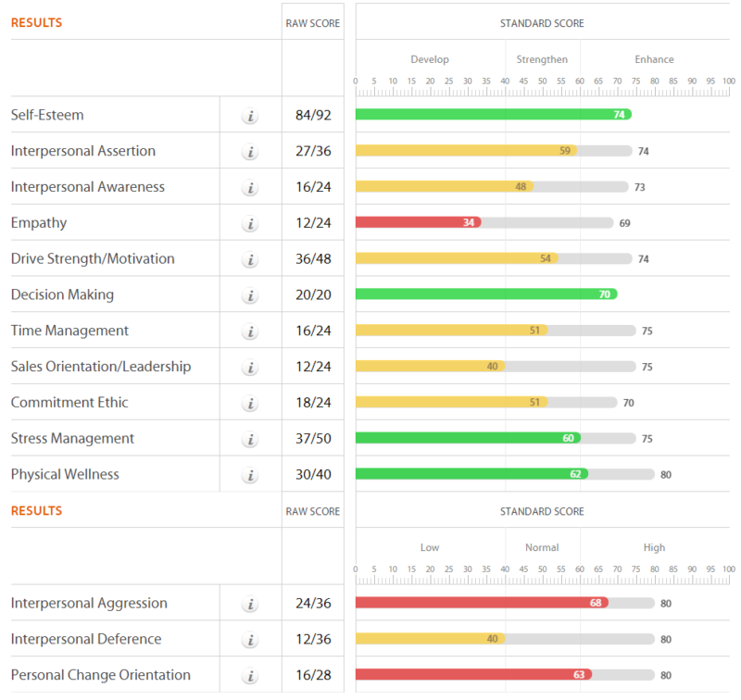This screenshot has width=741, height=700.
Task: Click info icon next to Personal Change Orientation
Action: 250,676
